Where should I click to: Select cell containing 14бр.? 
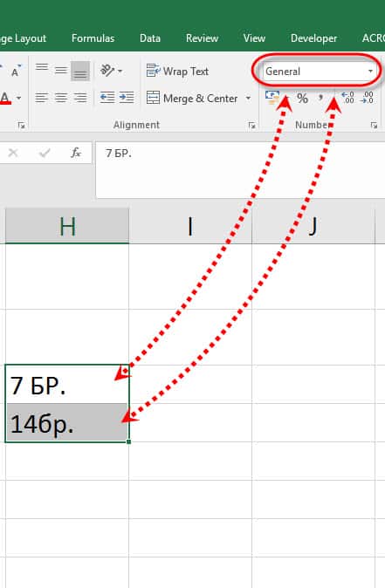click(x=67, y=423)
